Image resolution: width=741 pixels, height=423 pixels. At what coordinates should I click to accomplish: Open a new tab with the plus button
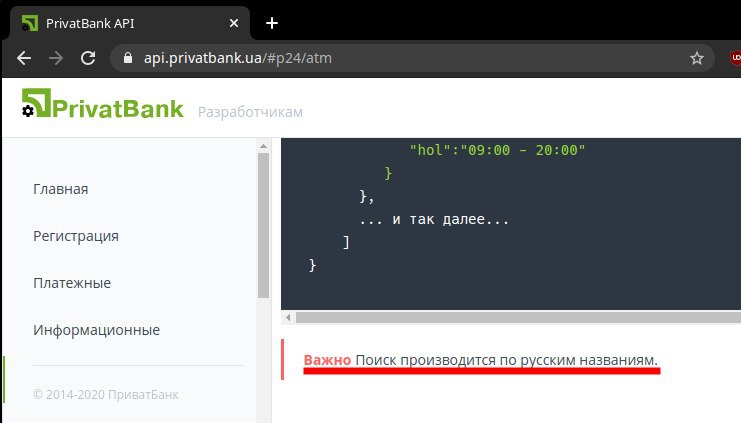tap(272, 23)
